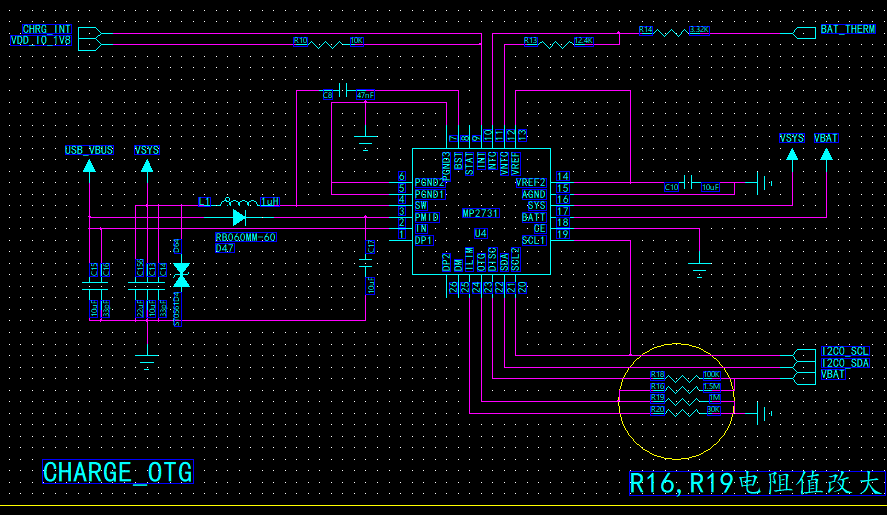Viewport: 887px width, 515px height.
Task: Click the R10 10K resistor symbol
Action: 327,44
